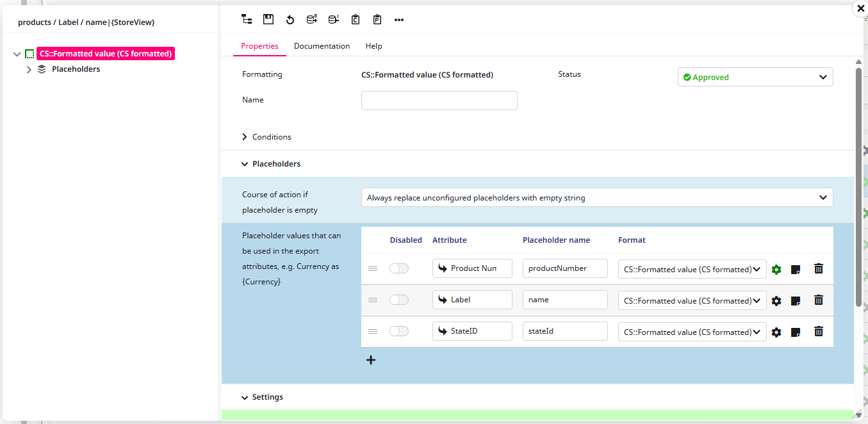This screenshot has height=424, width=868.
Task: Toggle Disabled switch for StateID row
Action: 399,331
